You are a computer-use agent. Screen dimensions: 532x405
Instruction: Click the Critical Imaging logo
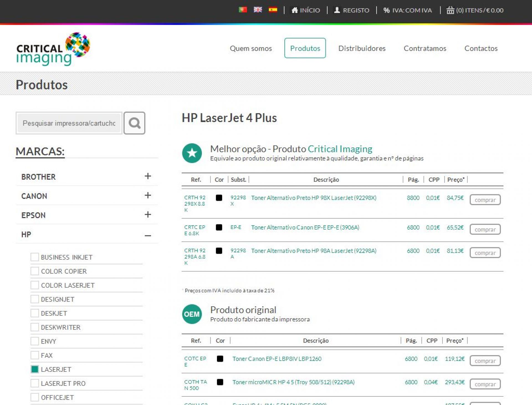pyautogui.click(x=53, y=49)
